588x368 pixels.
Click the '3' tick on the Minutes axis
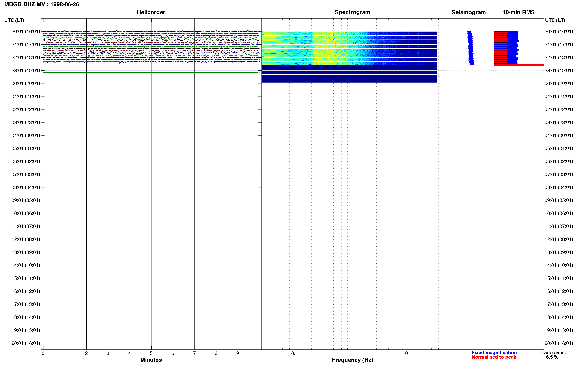pos(108,353)
